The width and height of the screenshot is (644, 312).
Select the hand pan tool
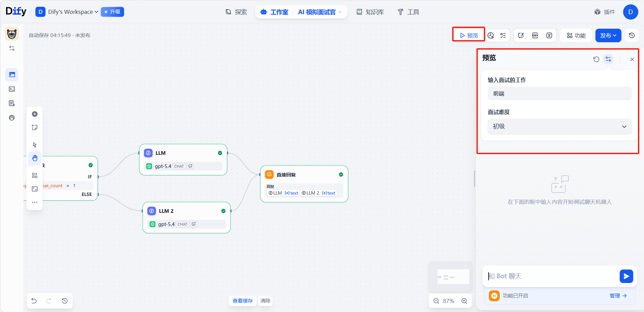[x=35, y=158]
